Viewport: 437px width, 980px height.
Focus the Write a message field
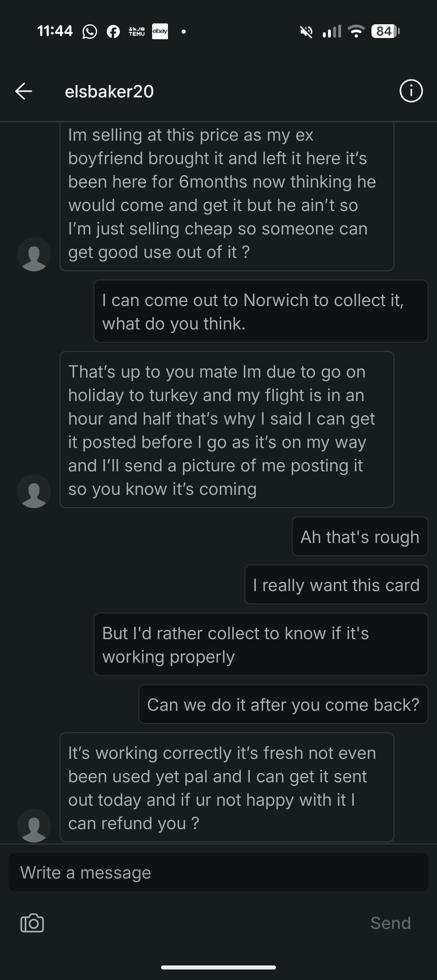pos(218,872)
